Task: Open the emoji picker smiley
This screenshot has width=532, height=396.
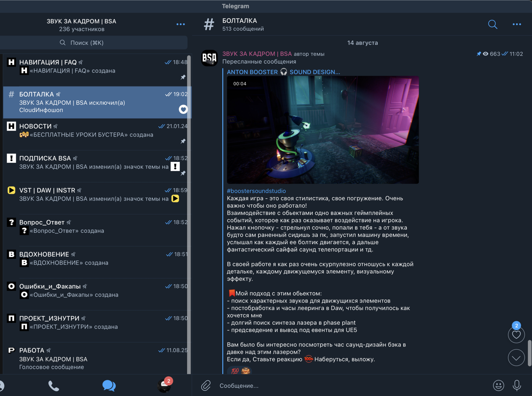Action: (498, 386)
